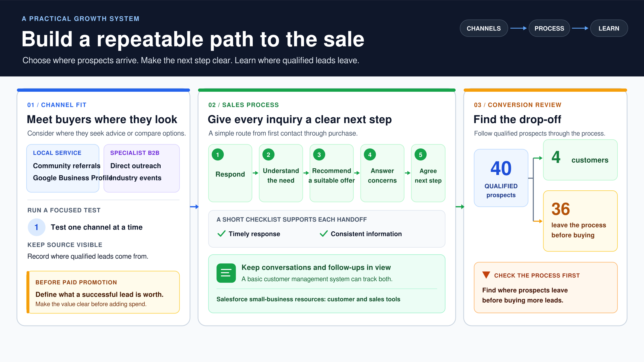Click the 'Meet buyers where they look' heading
Viewport: 644px width, 362px height.
coord(102,119)
